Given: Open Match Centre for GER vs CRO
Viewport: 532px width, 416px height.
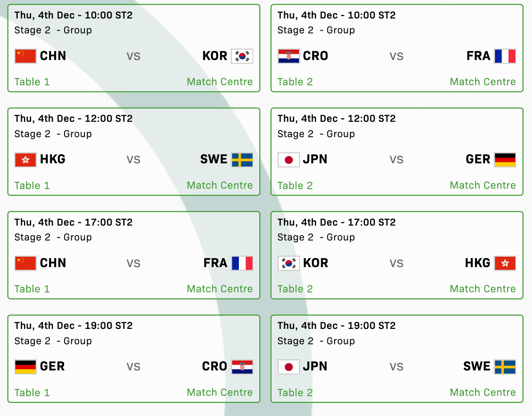Looking at the screenshot, I should point(219,393).
